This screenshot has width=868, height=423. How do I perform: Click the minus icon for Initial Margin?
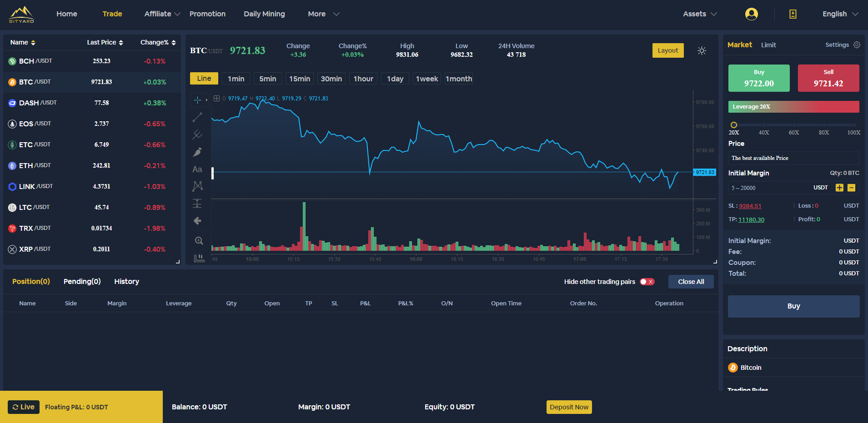coord(852,188)
